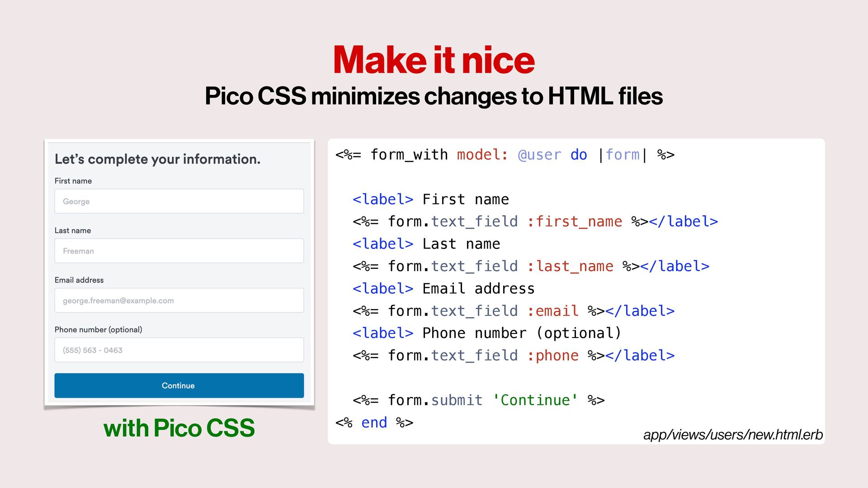
Task: Click the app/views/users/new.html.erb filename caption
Action: 732,435
